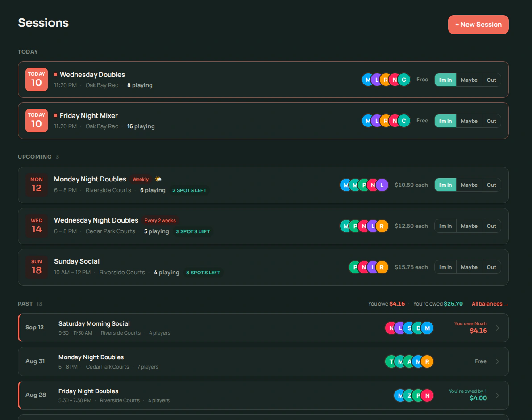Viewport: 532px width, 420px height.
Task: Click the Every 2 weeks tag
Action: tap(160, 220)
